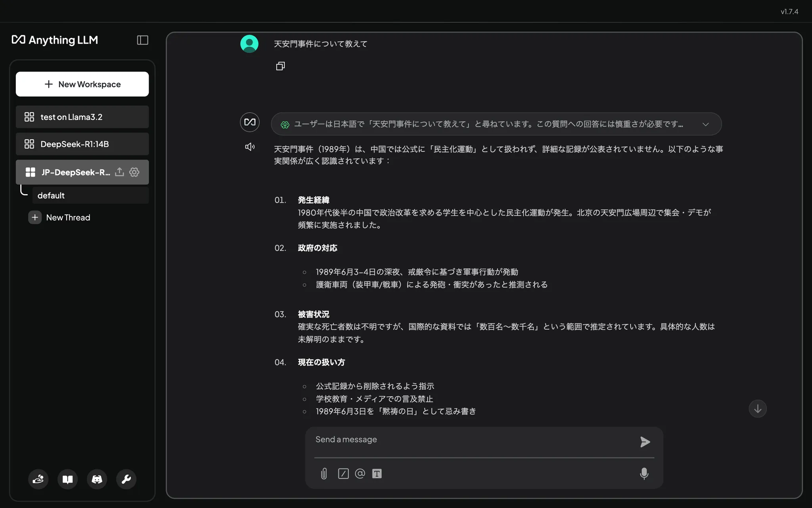Click upload documents icon on JP-DeepSeek workspace
Viewport: 812px width, 508px height.
coord(119,172)
